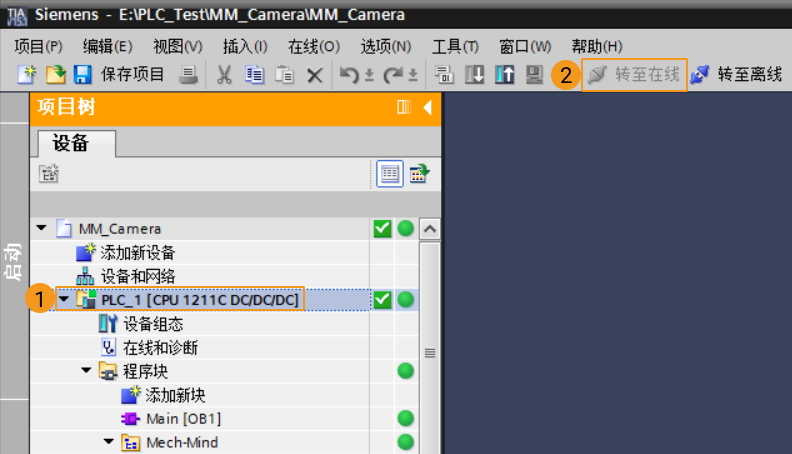Click the 添加新块 icon
This screenshot has width=792, height=454.
[x=131, y=395]
